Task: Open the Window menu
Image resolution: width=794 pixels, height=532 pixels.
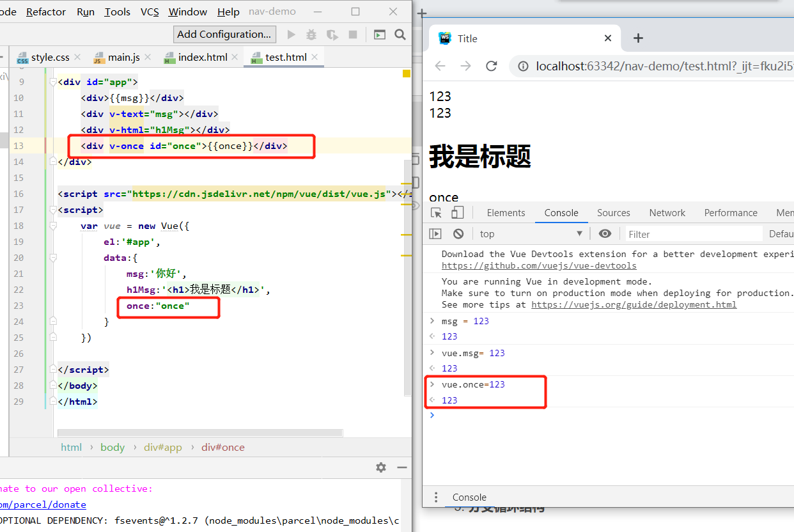Action: [x=188, y=12]
